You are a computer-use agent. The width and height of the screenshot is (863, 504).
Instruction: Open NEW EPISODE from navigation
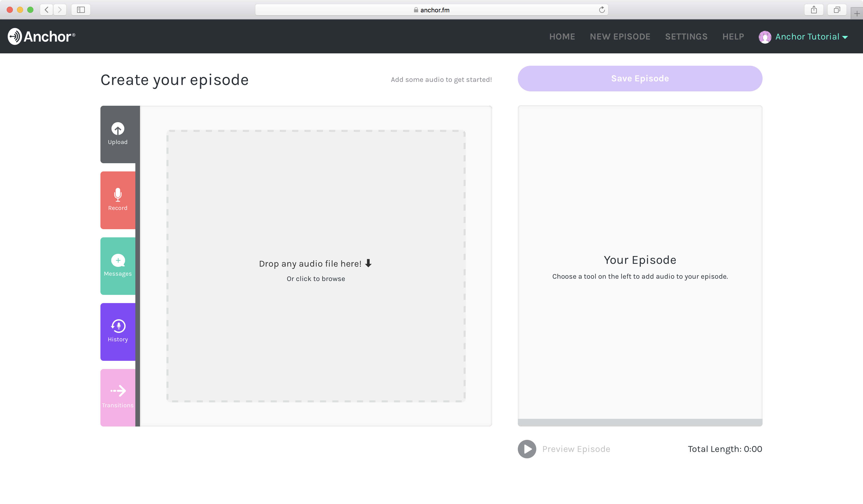pyautogui.click(x=620, y=37)
